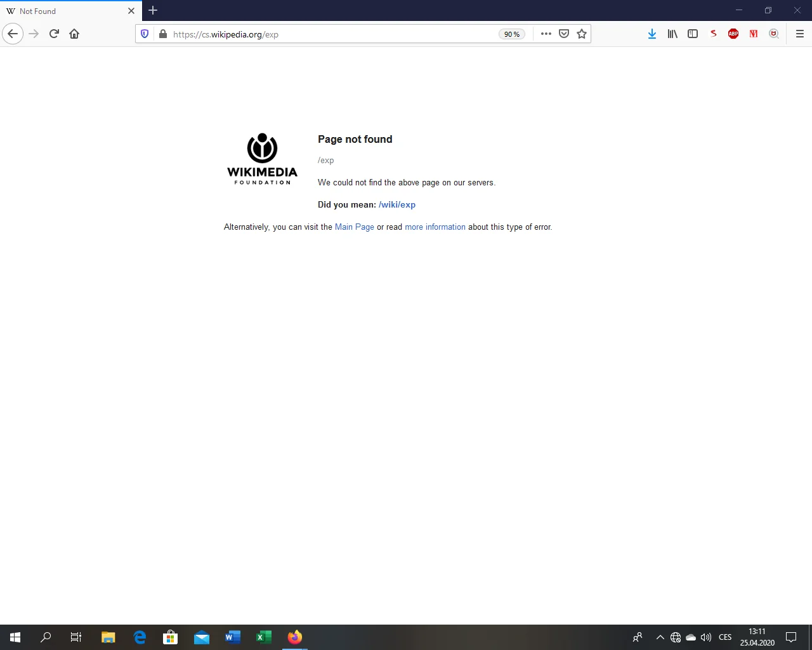Open the Action Center notifications
The image size is (812, 650).
pyautogui.click(x=791, y=637)
